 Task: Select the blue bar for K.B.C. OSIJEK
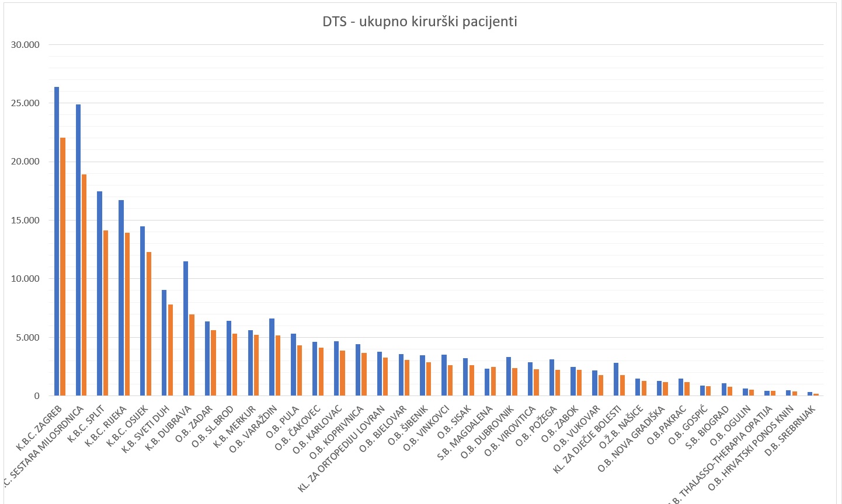point(142,311)
